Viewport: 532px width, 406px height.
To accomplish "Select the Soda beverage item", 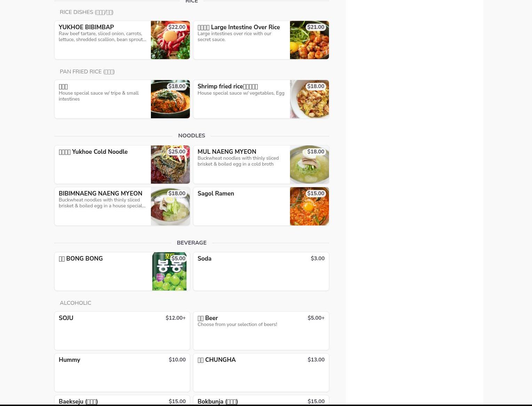I will pos(261,271).
